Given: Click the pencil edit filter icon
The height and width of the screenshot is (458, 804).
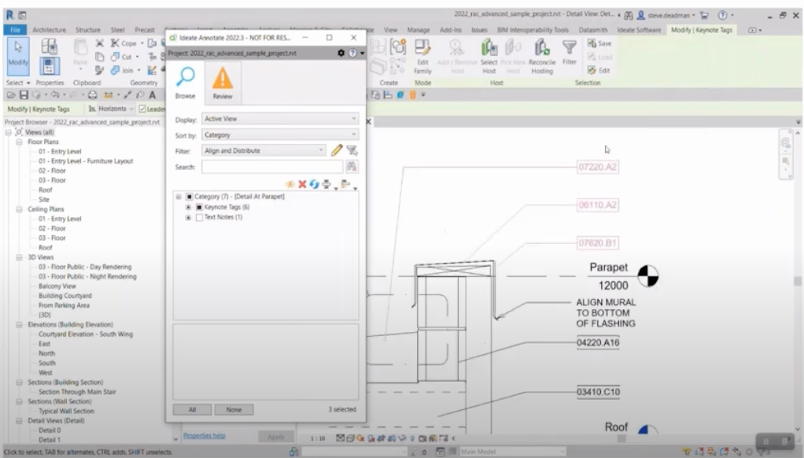Looking at the screenshot, I should [x=336, y=150].
